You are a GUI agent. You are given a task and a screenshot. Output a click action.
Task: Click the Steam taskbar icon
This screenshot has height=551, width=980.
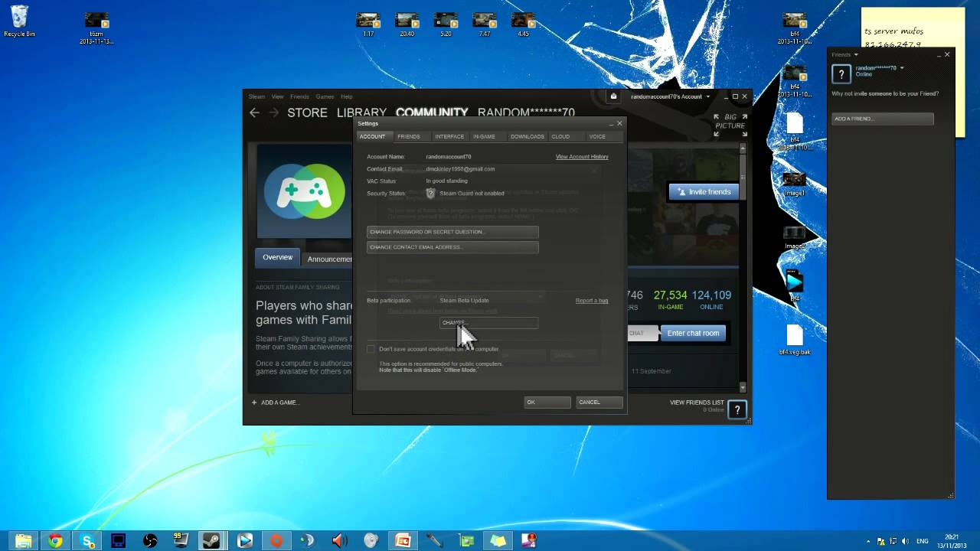tap(213, 541)
